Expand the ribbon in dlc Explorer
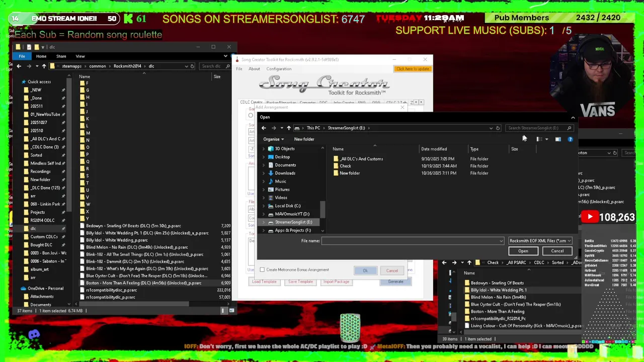644x362 pixels. (x=225, y=56)
